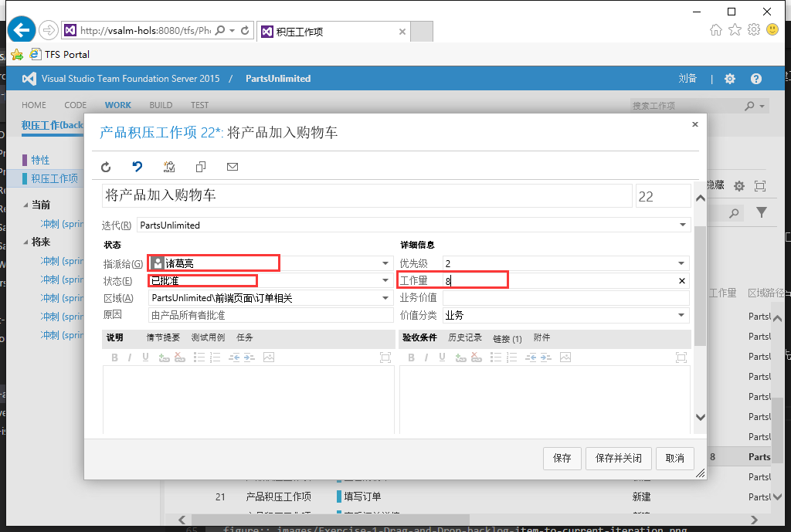Select 特性 in the backlog sidebar
Image resolution: width=791 pixels, height=532 pixels.
(x=40, y=161)
